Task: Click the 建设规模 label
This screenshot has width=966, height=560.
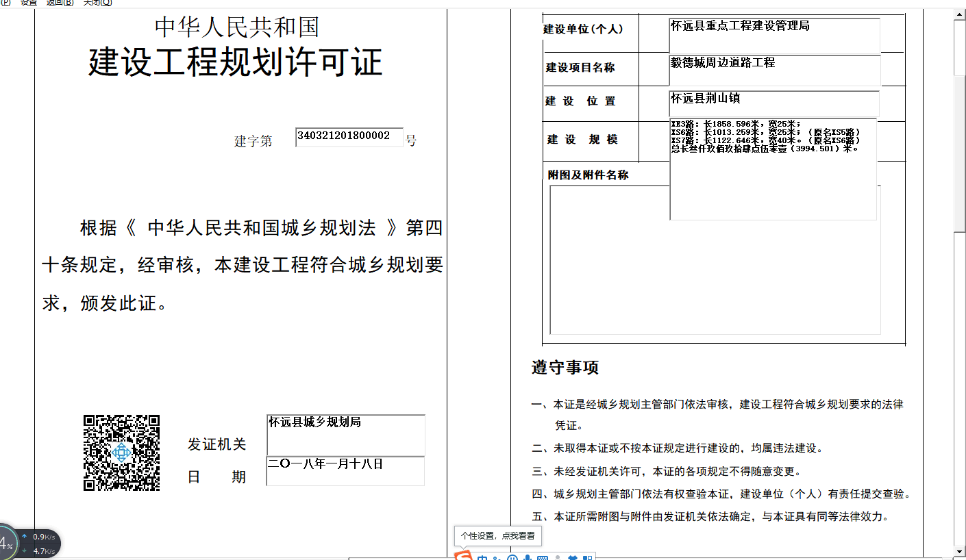Action: [582, 140]
